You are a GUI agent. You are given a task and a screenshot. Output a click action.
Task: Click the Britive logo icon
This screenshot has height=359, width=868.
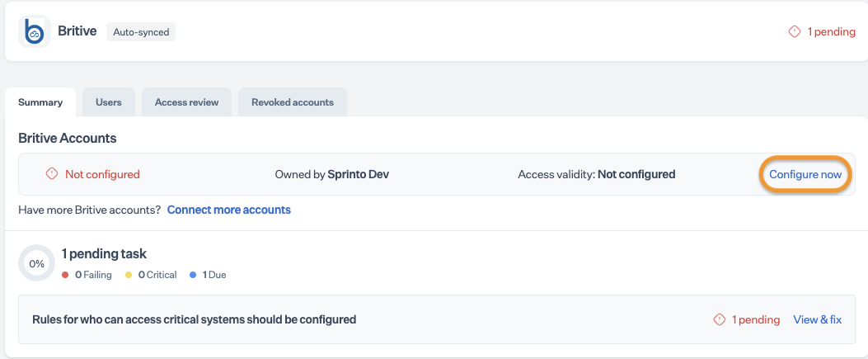click(x=35, y=32)
